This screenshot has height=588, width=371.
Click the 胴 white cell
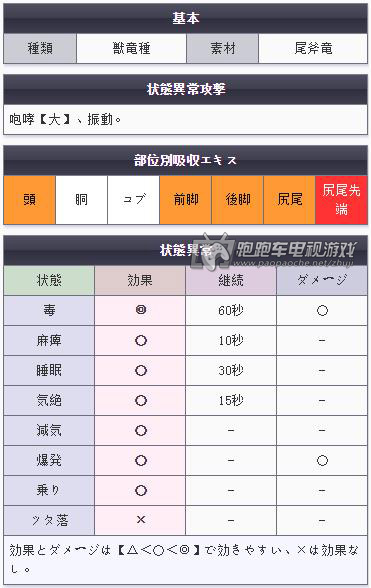pyautogui.click(x=81, y=200)
